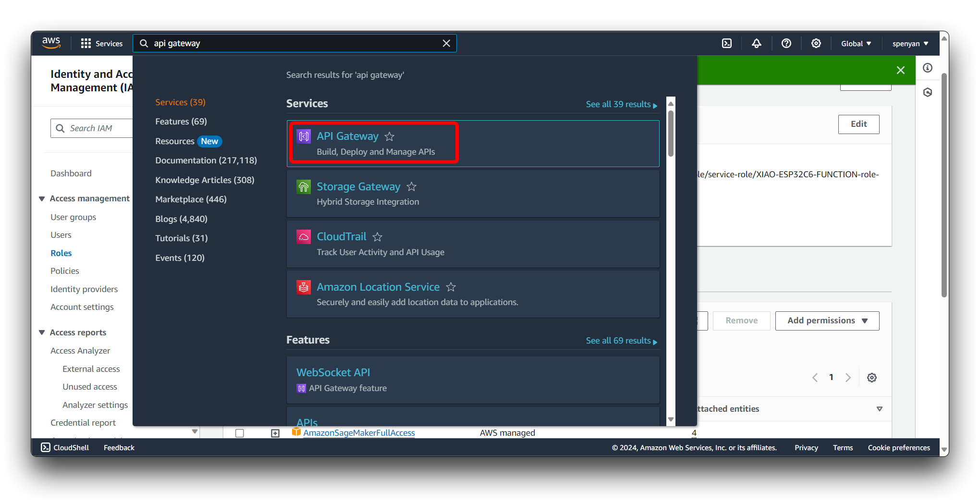Clear the search box with the X

pos(446,43)
